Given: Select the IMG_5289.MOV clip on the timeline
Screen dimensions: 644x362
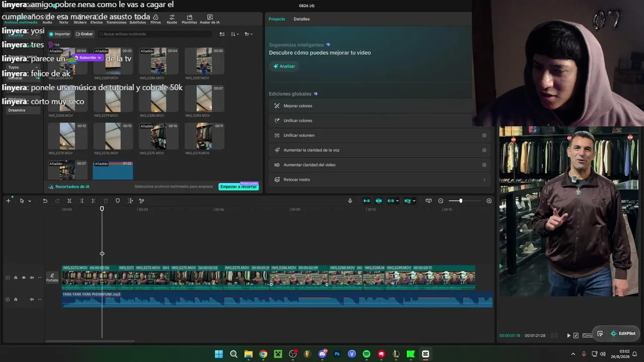Looking at the screenshot, I should [430, 278].
